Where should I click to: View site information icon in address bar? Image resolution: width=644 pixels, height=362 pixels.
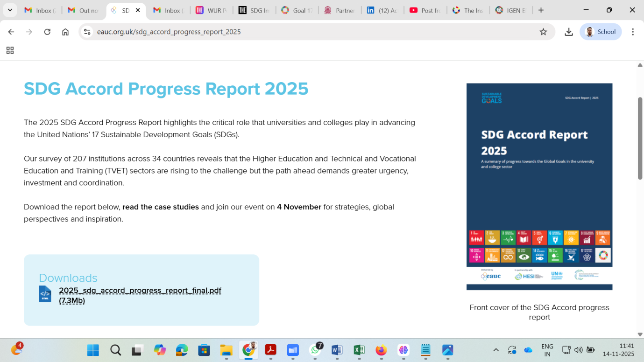tap(87, 32)
